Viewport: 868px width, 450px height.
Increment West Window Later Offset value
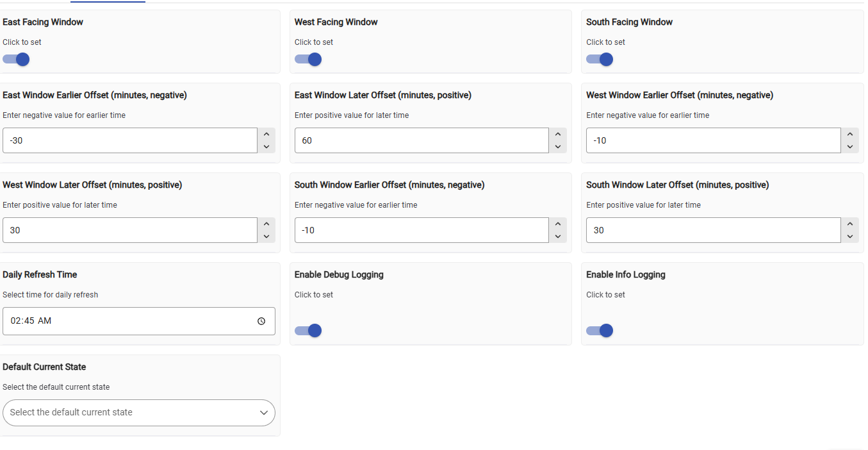coord(266,224)
